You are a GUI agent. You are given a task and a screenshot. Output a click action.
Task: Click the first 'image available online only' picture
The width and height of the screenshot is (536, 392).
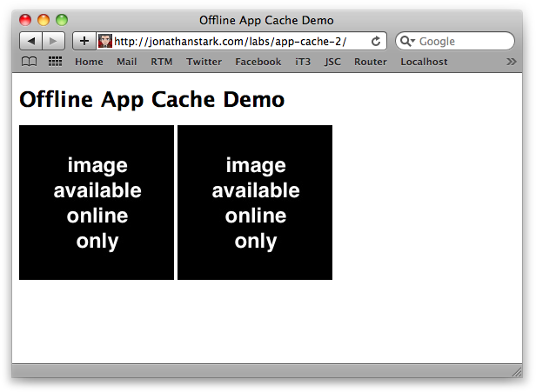click(x=97, y=203)
